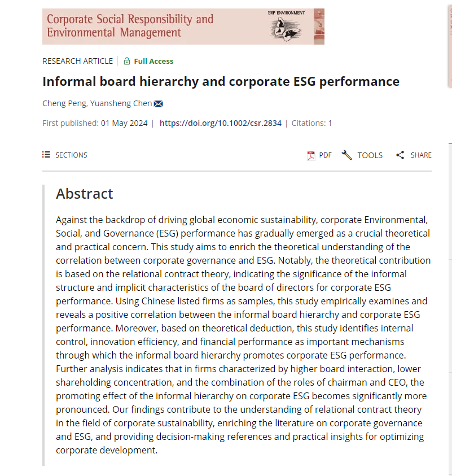Expand the SECTIONS menu

pyautogui.click(x=71, y=155)
